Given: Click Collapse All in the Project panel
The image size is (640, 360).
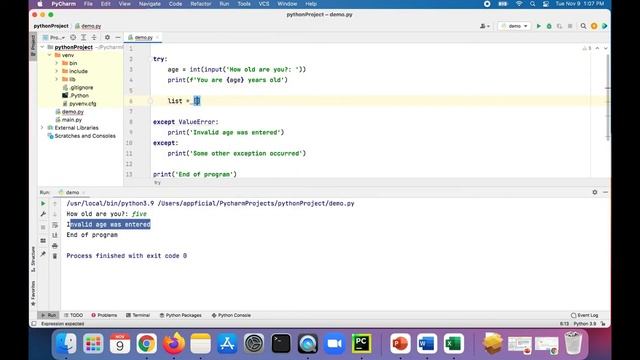Looking at the screenshot, I should pyautogui.click(x=94, y=37).
